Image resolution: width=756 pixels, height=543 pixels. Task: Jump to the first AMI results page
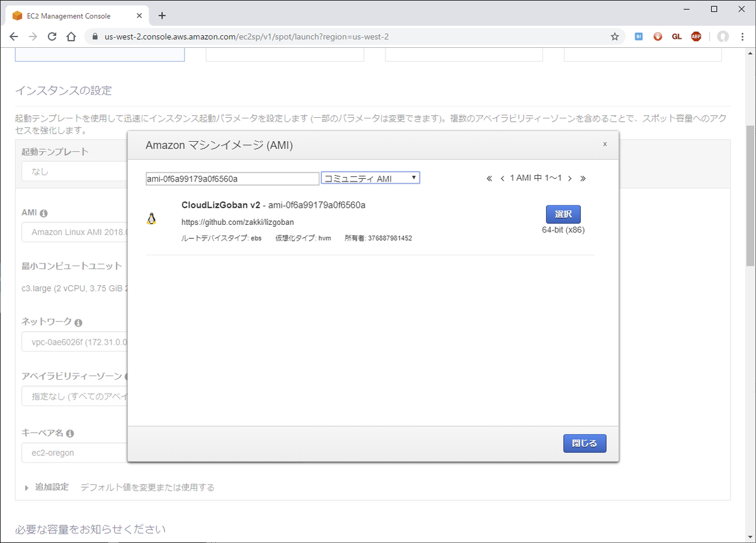pyautogui.click(x=490, y=178)
